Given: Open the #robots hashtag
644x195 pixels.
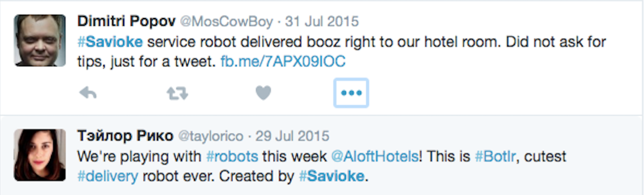Looking at the screenshot, I should point(232,156).
